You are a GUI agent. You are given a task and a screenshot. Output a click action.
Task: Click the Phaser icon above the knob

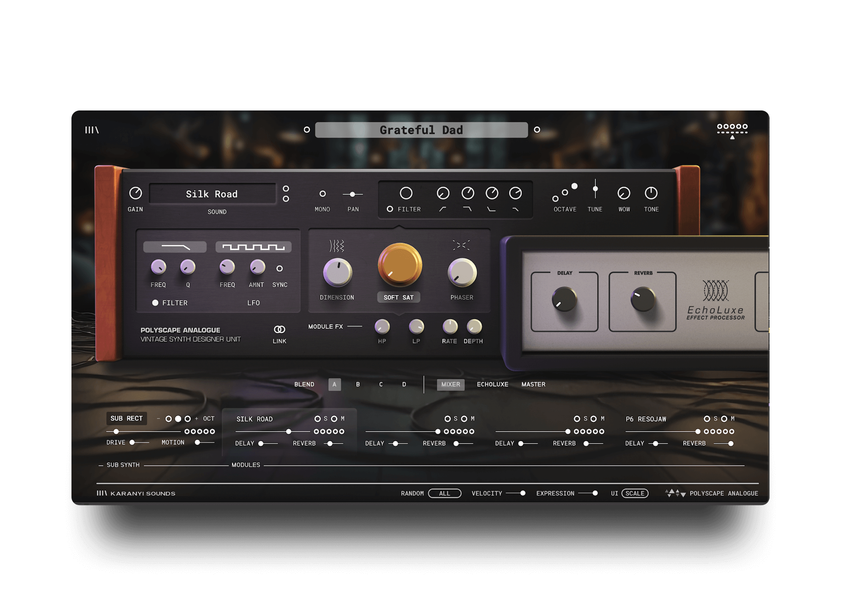(x=461, y=245)
